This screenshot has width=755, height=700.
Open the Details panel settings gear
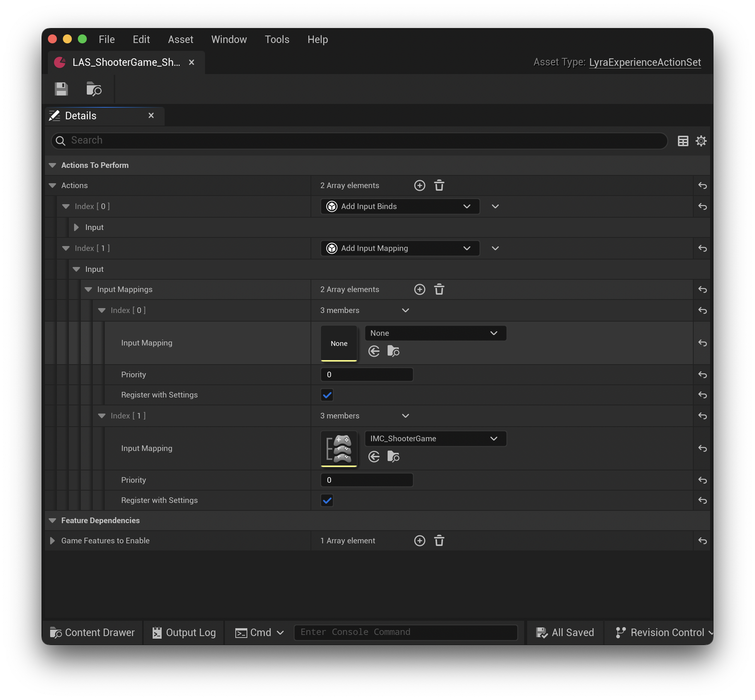click(x=701, y=141)
